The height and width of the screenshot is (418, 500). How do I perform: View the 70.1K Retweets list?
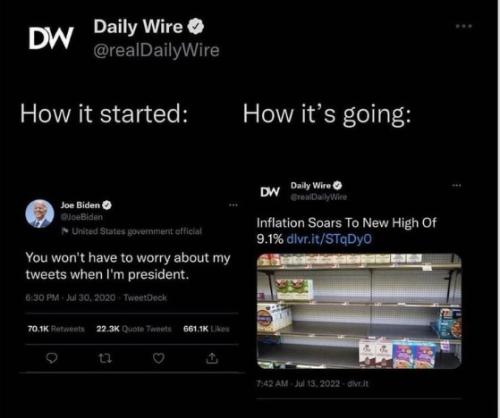click(x=56, y=329)
